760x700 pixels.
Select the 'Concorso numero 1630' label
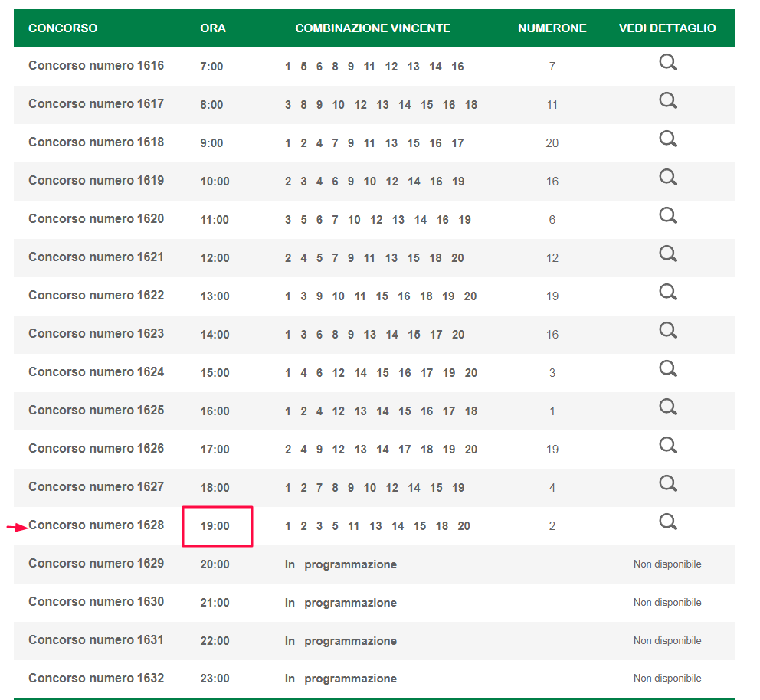tap(96, 601)
